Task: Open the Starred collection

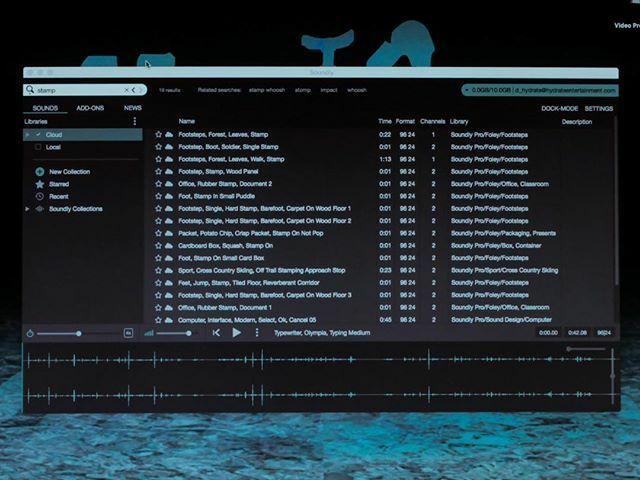Action: [x=52, y=184]
